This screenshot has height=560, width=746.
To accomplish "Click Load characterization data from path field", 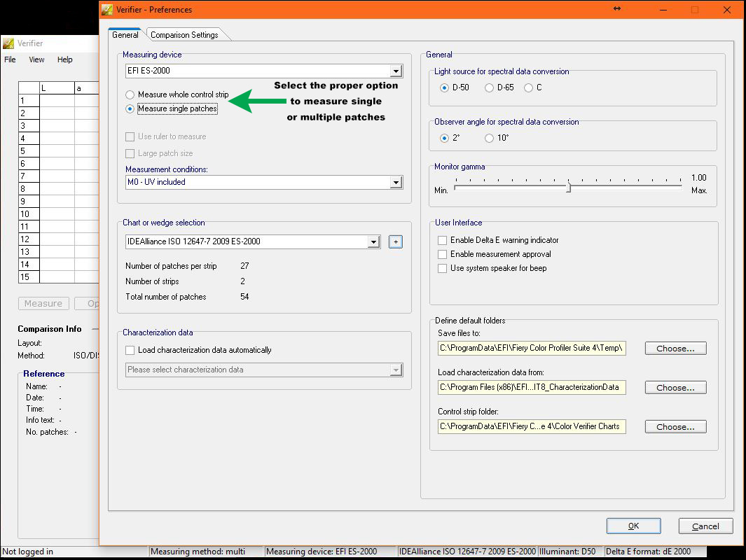I will point(532,387).
